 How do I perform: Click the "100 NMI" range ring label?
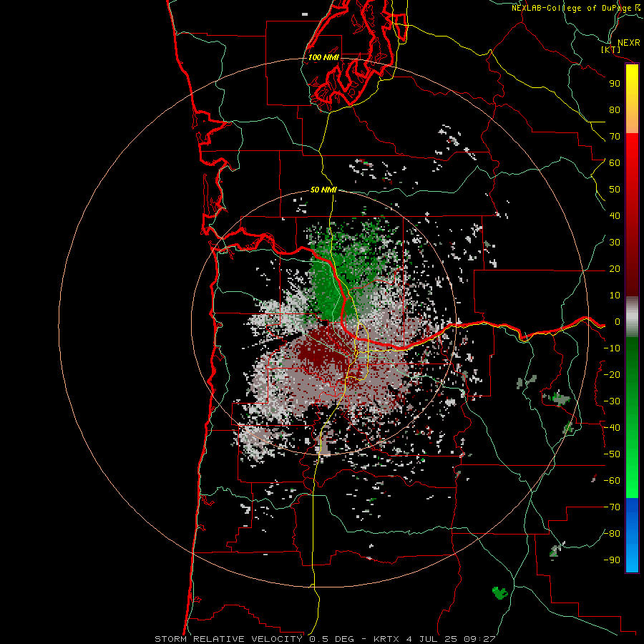pos(323,57)
